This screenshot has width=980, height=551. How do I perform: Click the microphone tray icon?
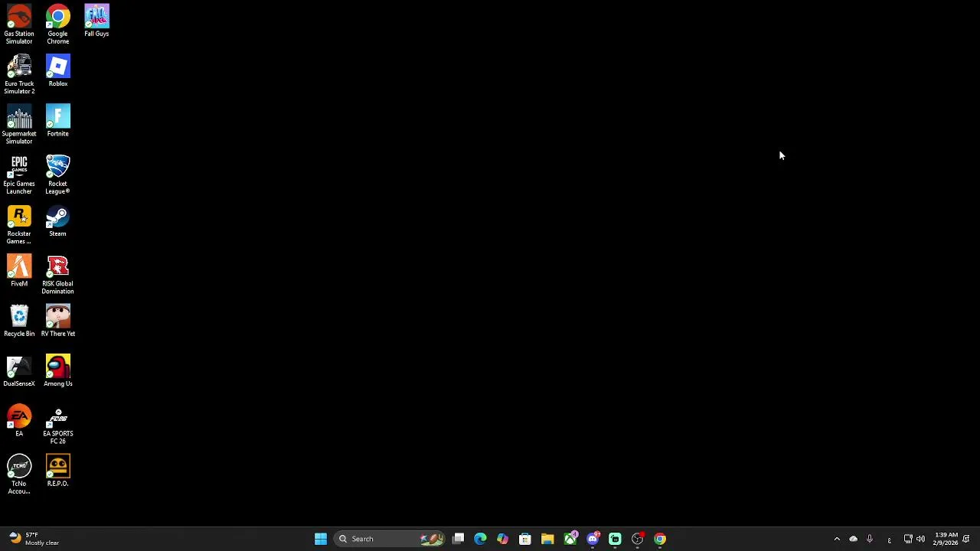tap(870, 539)
